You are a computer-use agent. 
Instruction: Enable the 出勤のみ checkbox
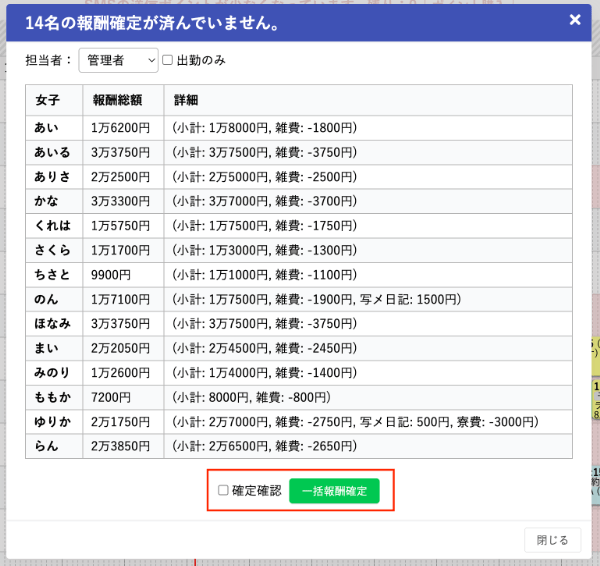point(168,61)
